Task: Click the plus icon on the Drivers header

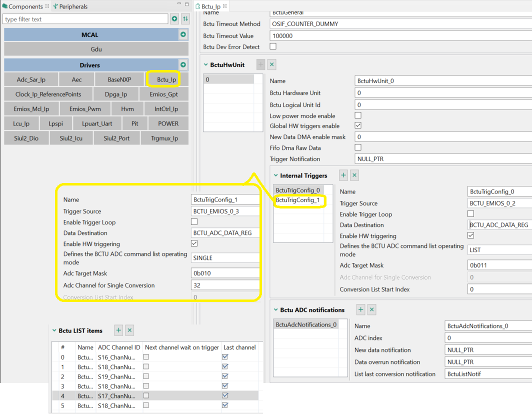Action: tap(183, 65)
